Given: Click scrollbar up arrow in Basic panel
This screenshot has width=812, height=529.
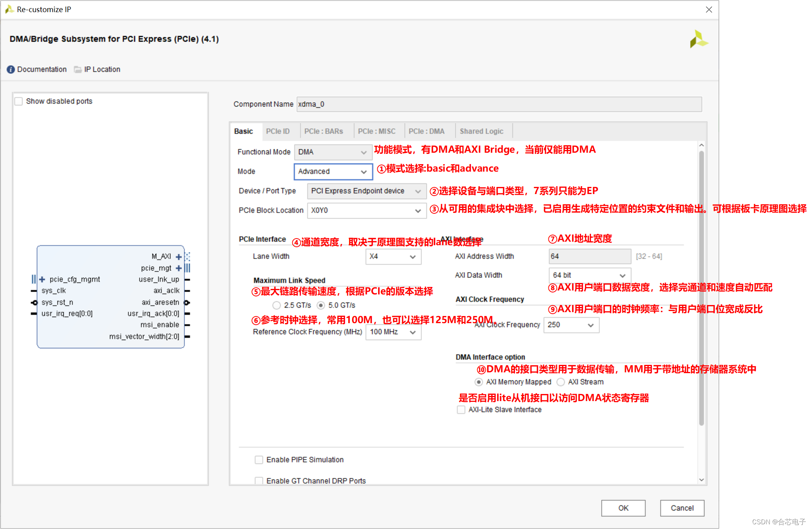Looking at the screenshot, I should click(701, 145).
